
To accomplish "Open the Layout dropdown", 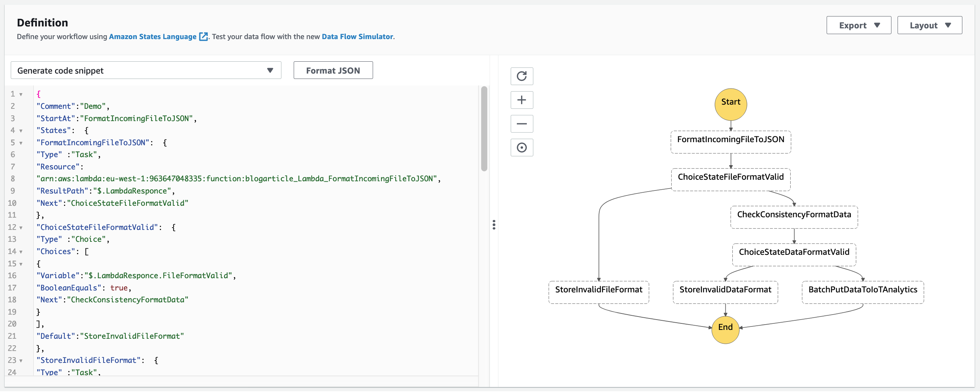I will tap(929, 25).
